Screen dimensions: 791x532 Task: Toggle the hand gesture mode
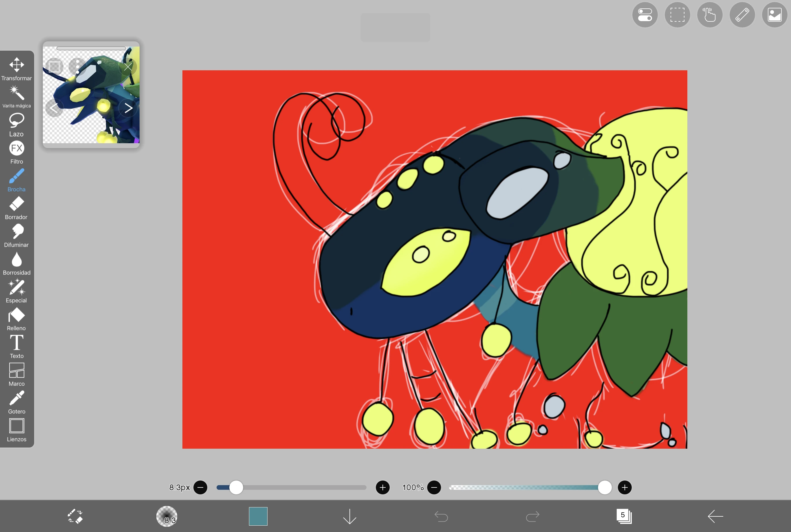(x=710, y=14)
